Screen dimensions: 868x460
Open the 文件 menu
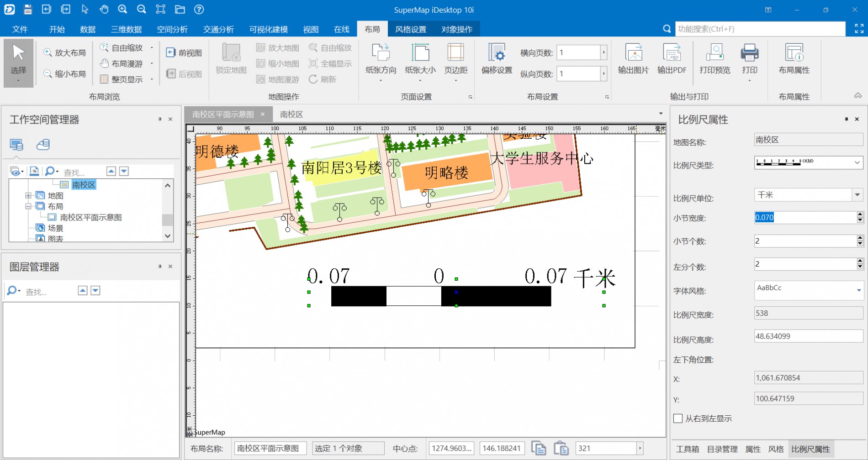tap(20, 29)
